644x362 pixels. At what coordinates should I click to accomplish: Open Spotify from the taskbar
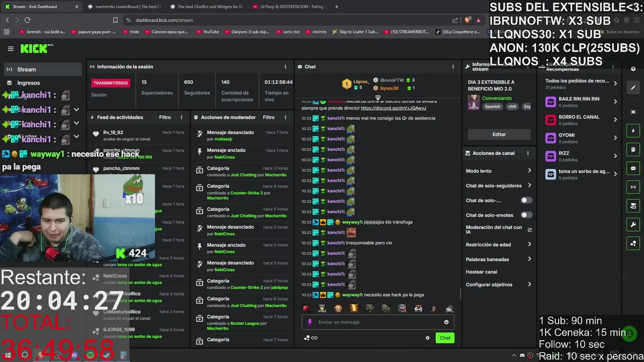point(90,355)
